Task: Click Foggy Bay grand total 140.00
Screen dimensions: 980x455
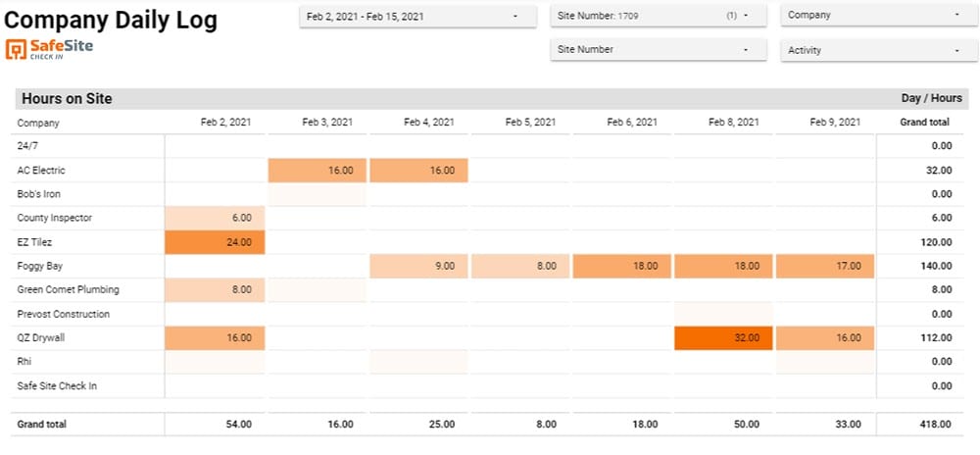Action: coord(937,267)
